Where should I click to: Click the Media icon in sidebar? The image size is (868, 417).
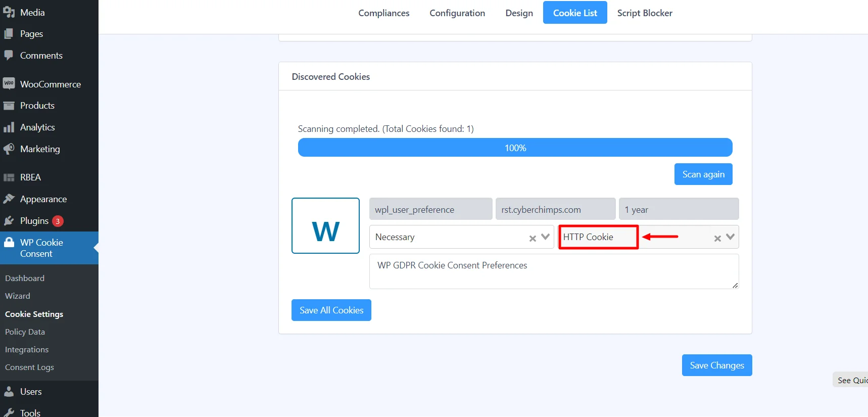click(9, 12)
